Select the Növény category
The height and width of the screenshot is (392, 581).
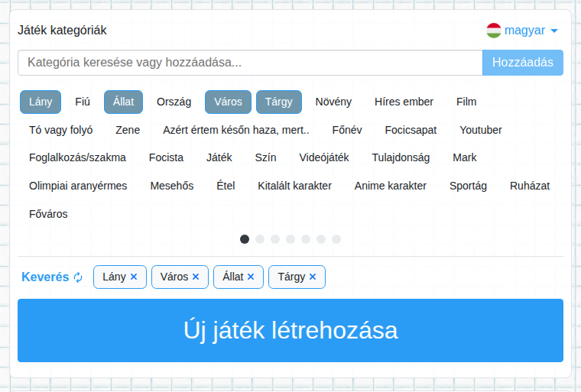click(x=333, y=102)
